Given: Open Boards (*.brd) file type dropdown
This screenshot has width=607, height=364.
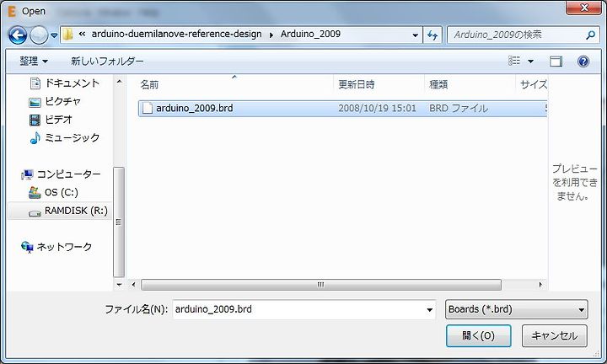Looking at the screenshot, I should coord(517,309).
